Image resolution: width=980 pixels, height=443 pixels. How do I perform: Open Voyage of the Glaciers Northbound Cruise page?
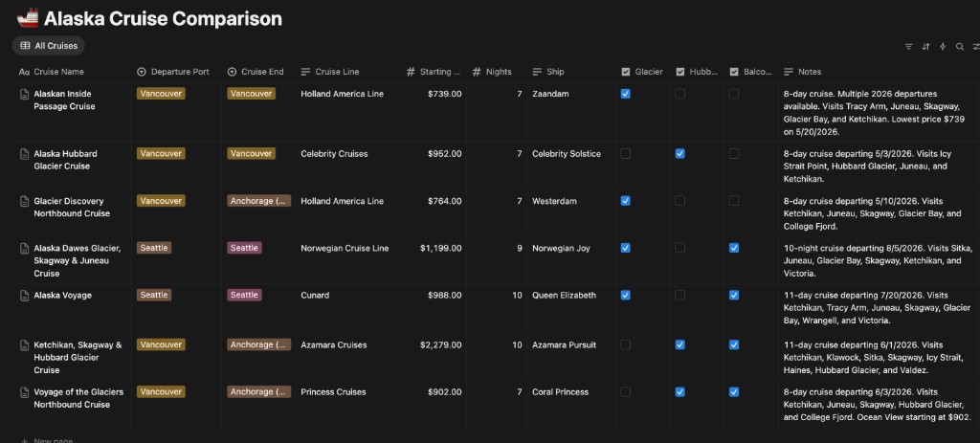pos(78,399)
